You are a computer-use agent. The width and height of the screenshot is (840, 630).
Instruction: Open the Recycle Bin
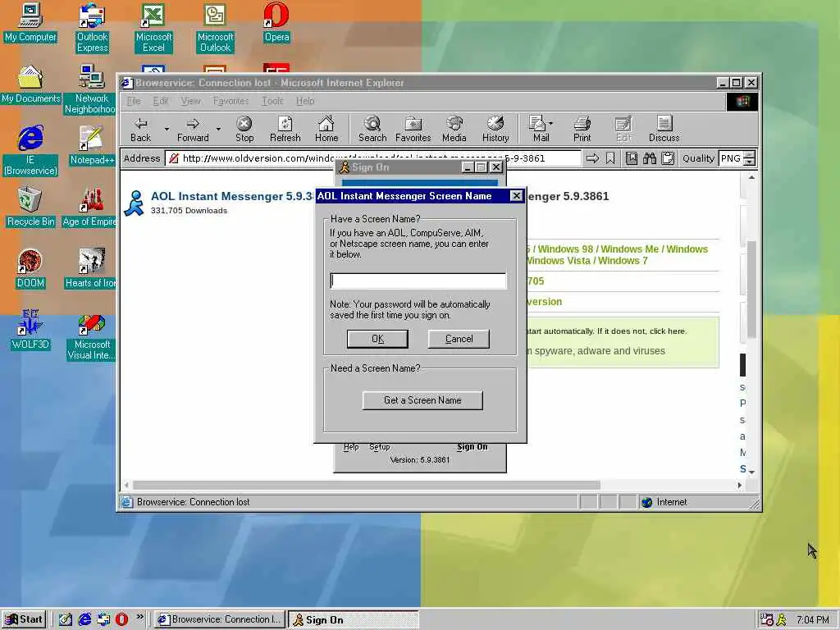point(30,208)
